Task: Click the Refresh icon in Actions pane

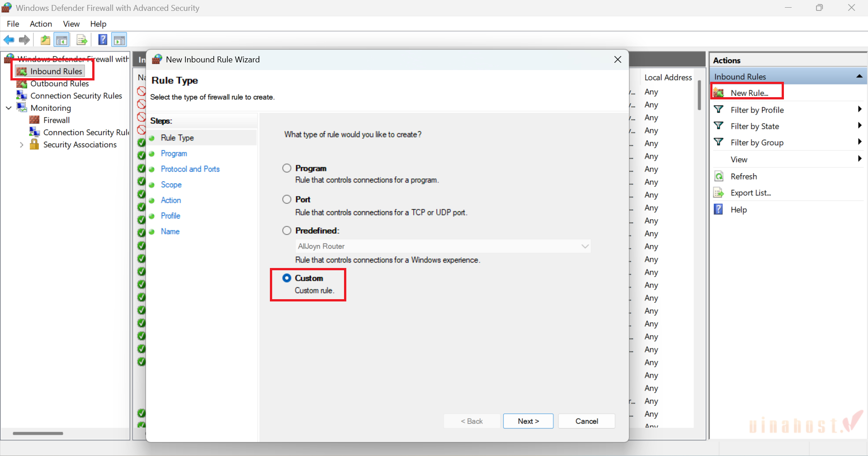Action: click(x=719, y=176)
